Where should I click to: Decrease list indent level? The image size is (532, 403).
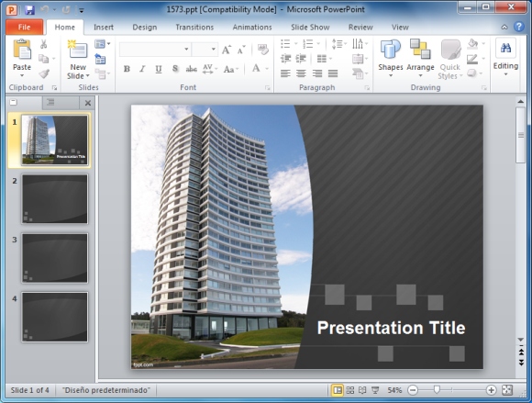[285, 59]
